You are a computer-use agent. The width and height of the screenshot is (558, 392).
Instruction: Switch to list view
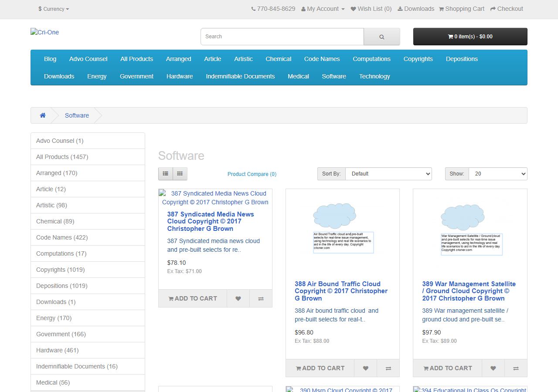[166, 174]
